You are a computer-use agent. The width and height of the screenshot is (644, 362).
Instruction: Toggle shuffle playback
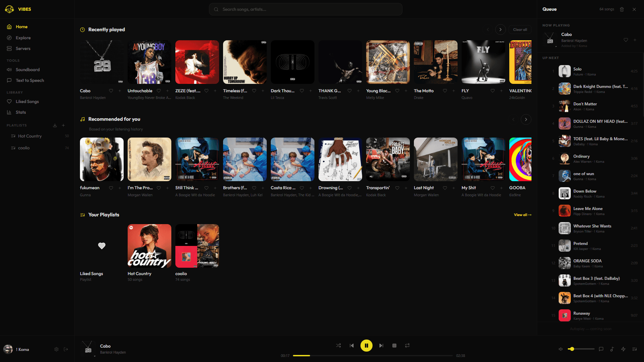pyautogui.click(x=338, y=345)
